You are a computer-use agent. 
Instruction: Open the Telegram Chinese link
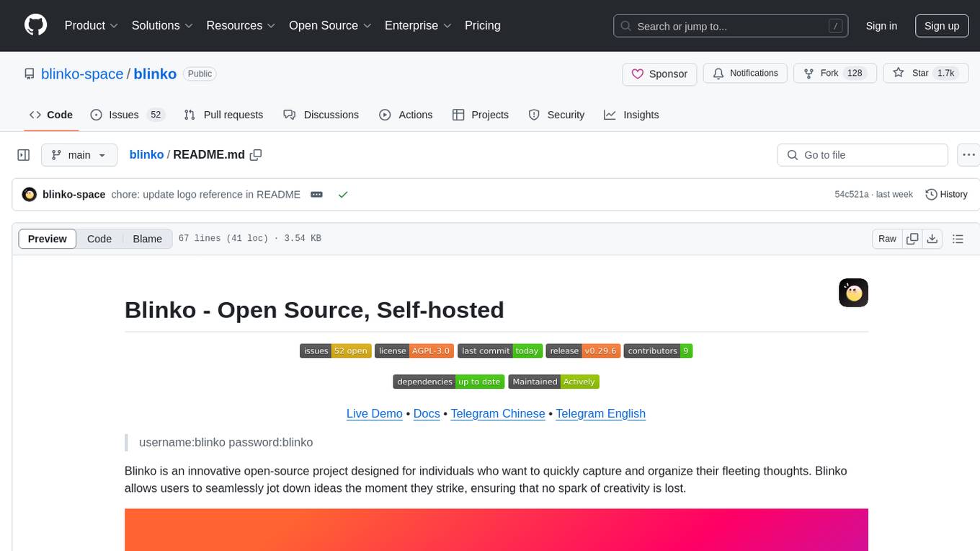[x=498, y=413]
